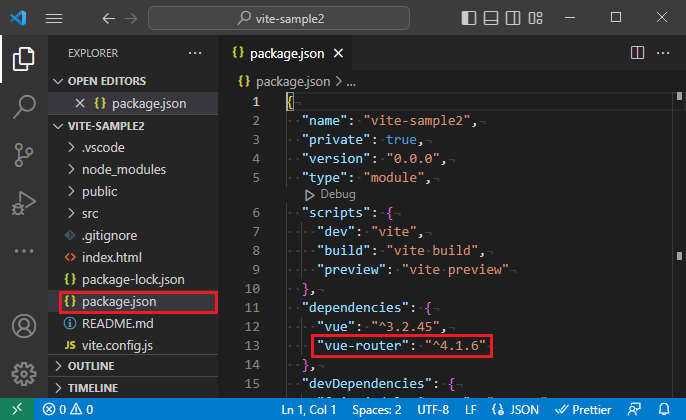Collapse the Open Editors section
This screenshot has width=686, height=420.
(x=133, y=81)
